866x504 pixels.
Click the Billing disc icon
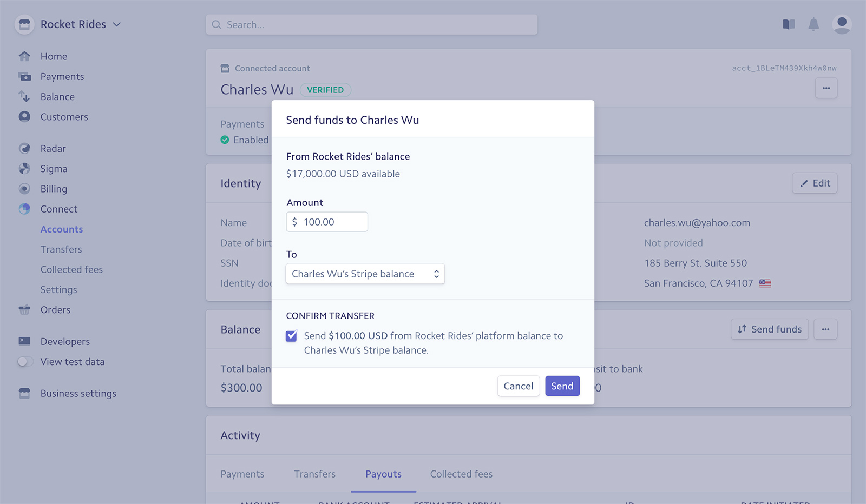click(x=24, y=189)
